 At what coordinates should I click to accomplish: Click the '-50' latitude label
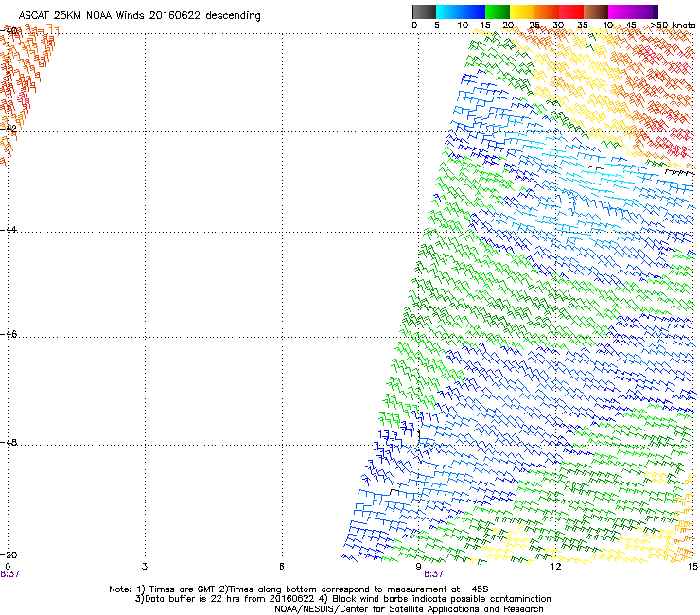click(x=9, y=554)
